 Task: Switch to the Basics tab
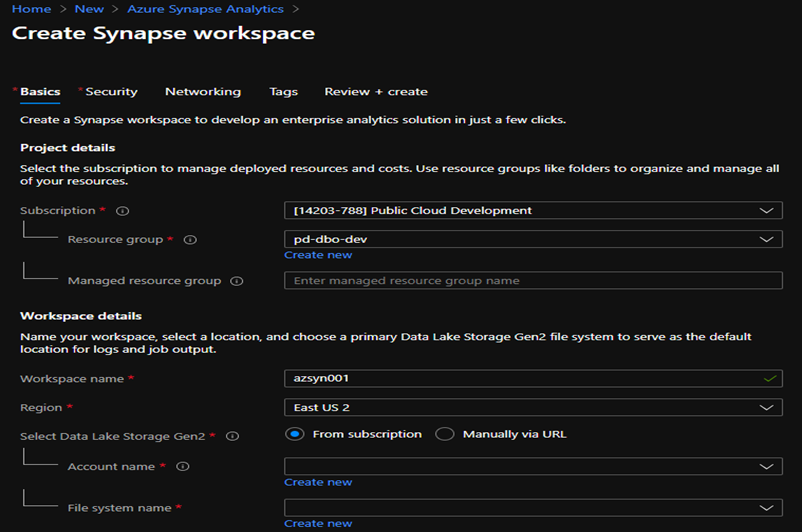[40, 92]
